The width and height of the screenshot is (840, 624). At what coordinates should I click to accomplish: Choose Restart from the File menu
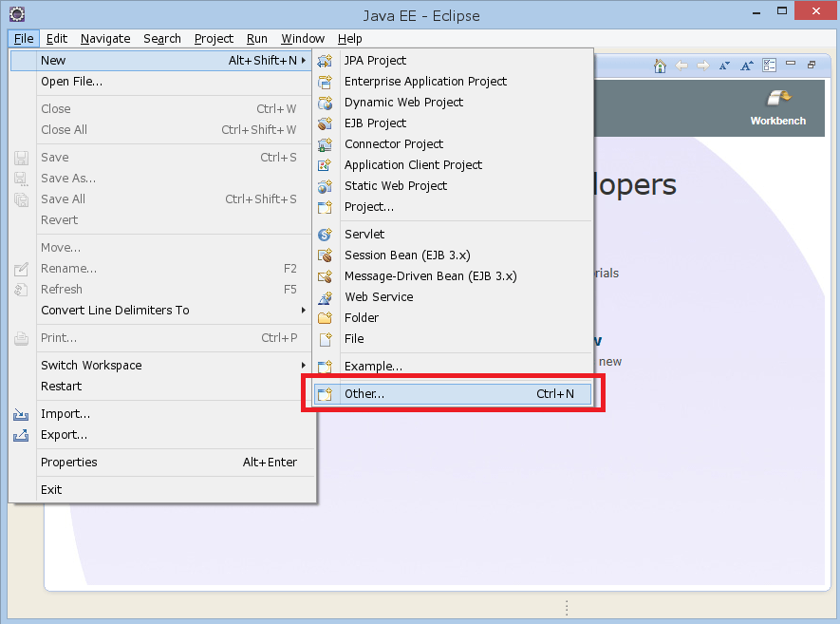click(160, 386)
